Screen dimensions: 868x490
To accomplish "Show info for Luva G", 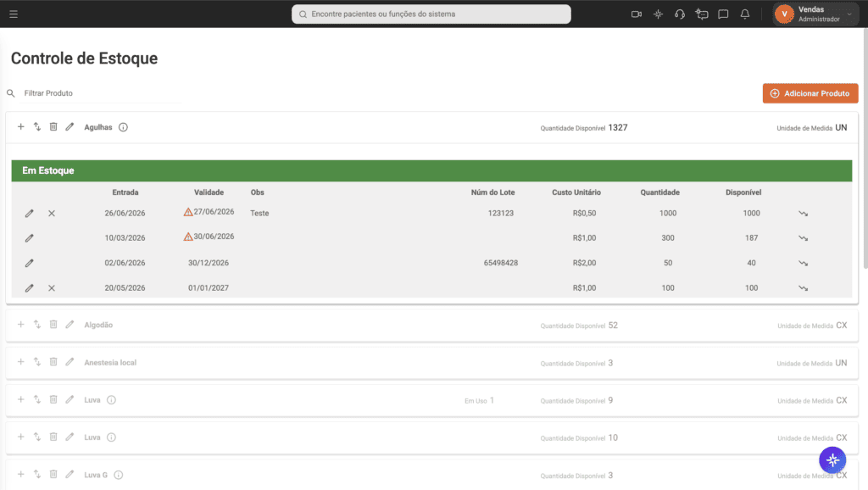I will pyautogui.click(x=119, y=475).
